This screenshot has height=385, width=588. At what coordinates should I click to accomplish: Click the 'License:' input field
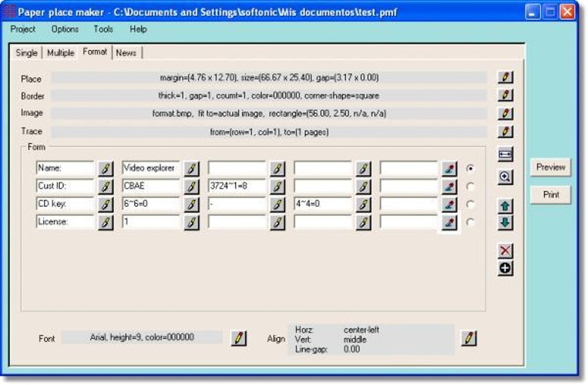click(65, 222)
